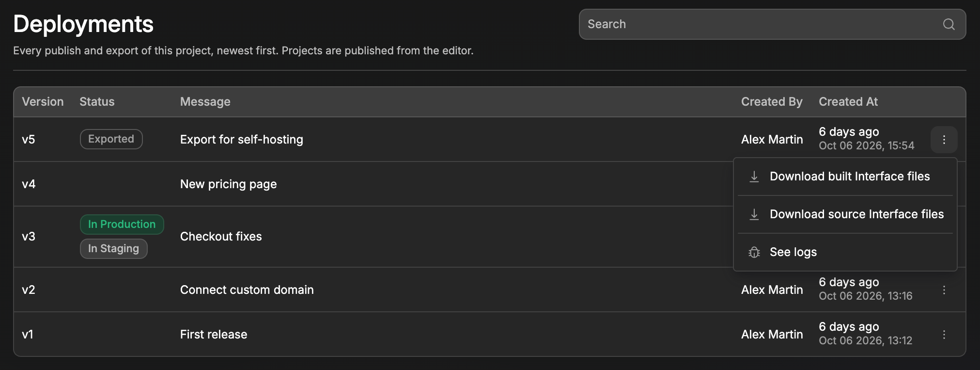This screenshot has height=370, width=980.
Task: Click the Deployments page heading
Action: point(83,24)
